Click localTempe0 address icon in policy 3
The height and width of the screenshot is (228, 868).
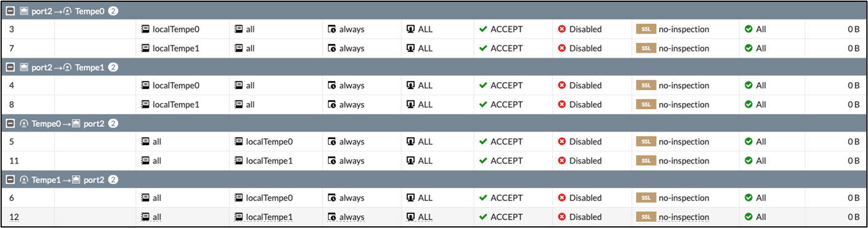(x=145, y=29)
